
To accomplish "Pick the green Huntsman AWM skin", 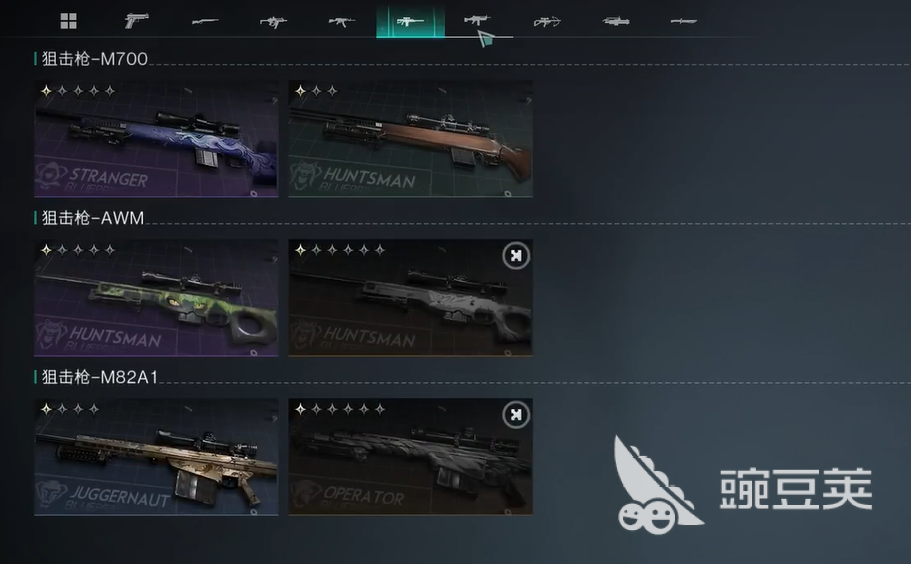I will coord(156,298).
